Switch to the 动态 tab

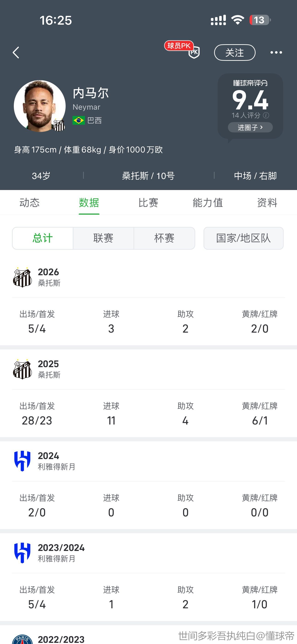point(29,202)
